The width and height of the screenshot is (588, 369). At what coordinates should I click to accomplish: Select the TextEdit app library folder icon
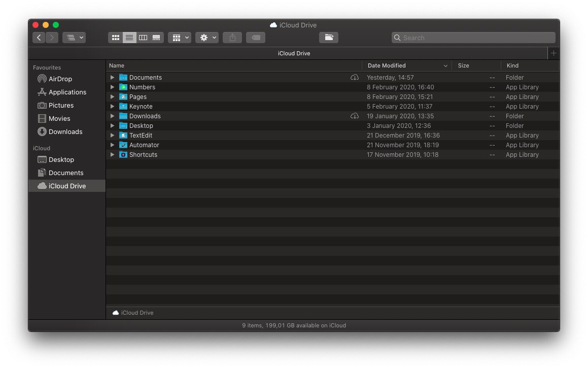pyautogui.click(x=123, y=136)
